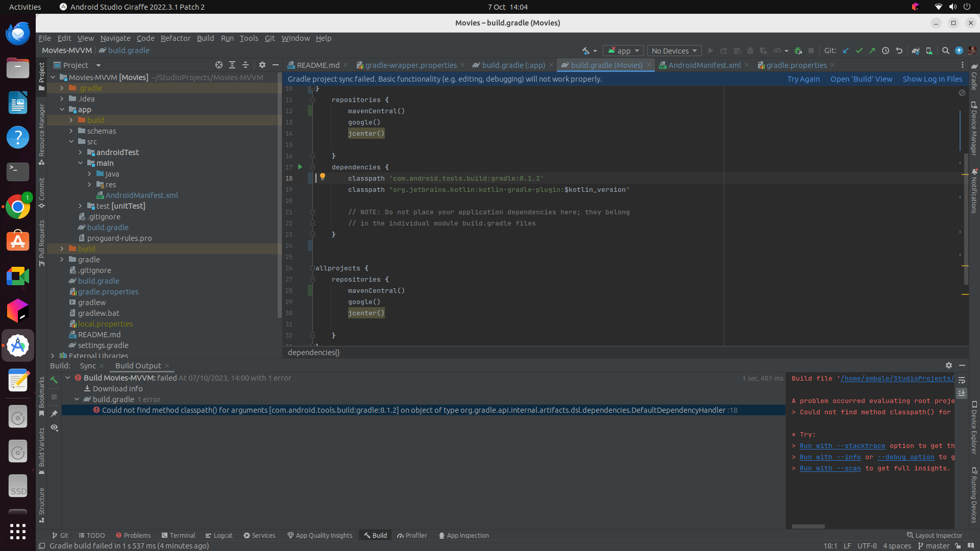Open Git Show History clock icon

[x=886, y=51]
